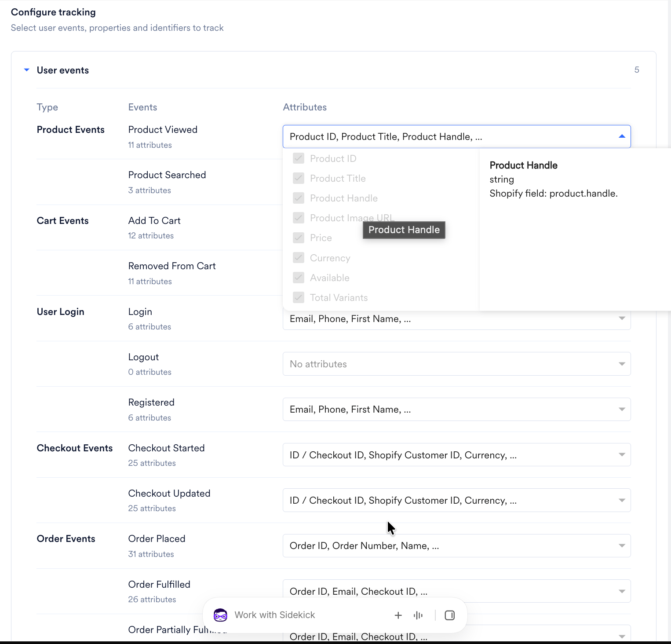This screenshot has width=671, height=644.
Task: Toggle the Product Title checkbox
Action: tap(299, 178)
